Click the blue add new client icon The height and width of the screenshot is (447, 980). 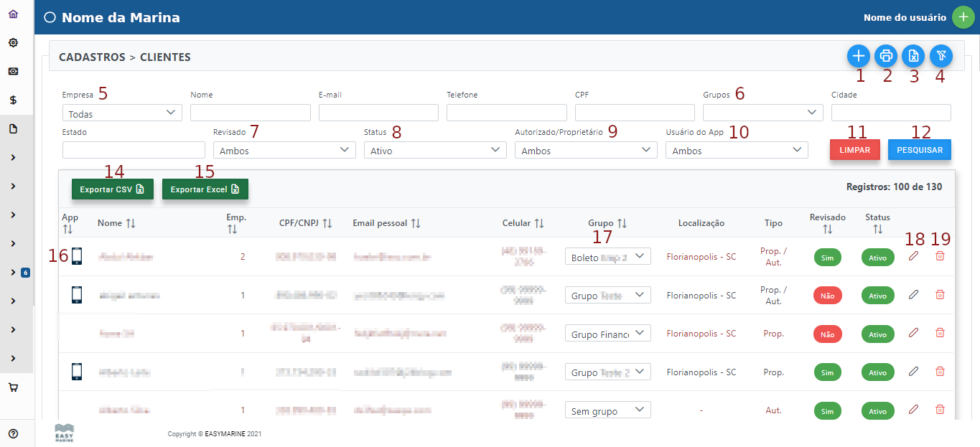coord(858,55)
